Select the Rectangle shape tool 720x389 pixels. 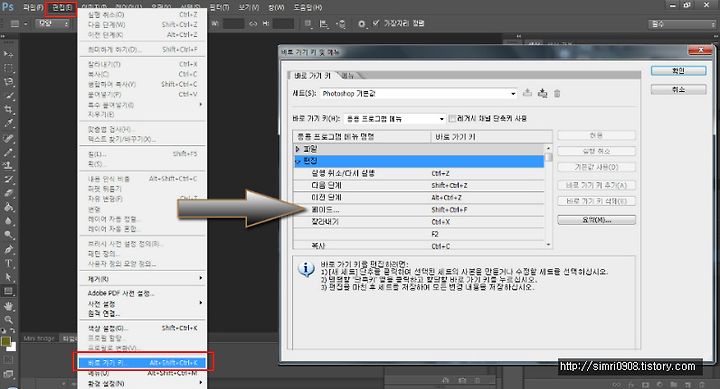click(8, 291)
